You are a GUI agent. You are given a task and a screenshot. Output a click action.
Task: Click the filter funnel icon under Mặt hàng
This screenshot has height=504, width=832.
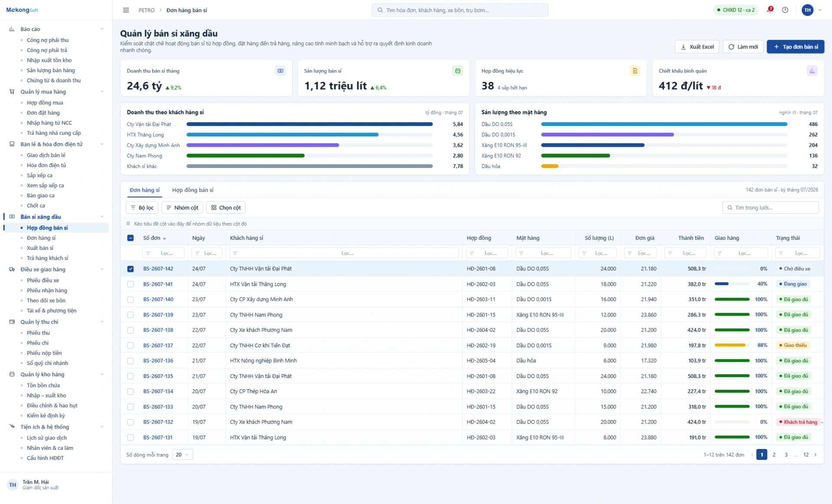click(x=521, y=253)
